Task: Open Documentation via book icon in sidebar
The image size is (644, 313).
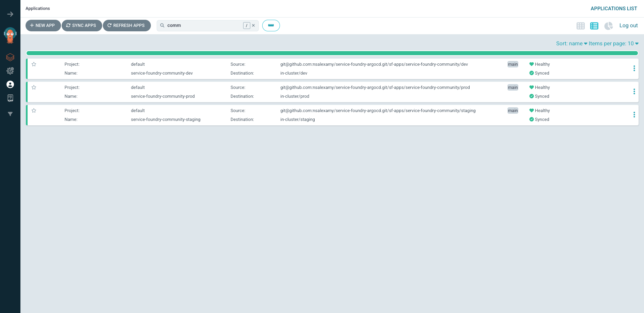Action: tap(10, 98)
